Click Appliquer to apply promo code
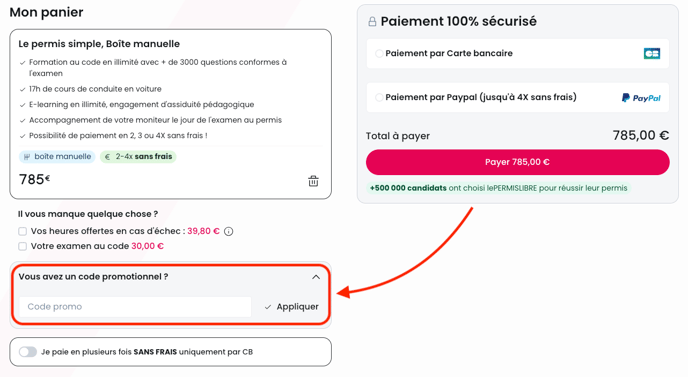Screen dimensions: 688x377 pos(297,307)
